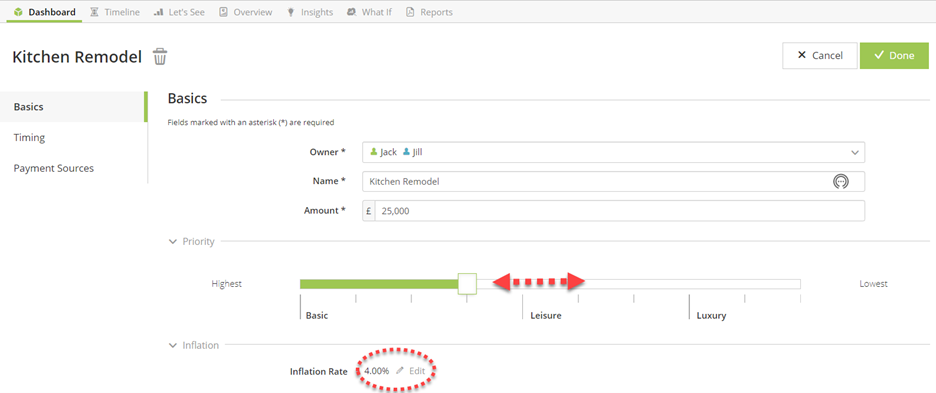Click into the Name input field
Image resolution: width=936 pixels, height=393 pixels.
(613, 182)
